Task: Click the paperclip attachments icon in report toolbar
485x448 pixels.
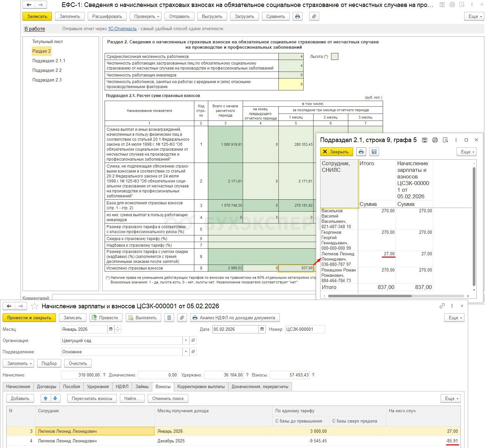Action: pyautogui.click(x=314, y=17)
